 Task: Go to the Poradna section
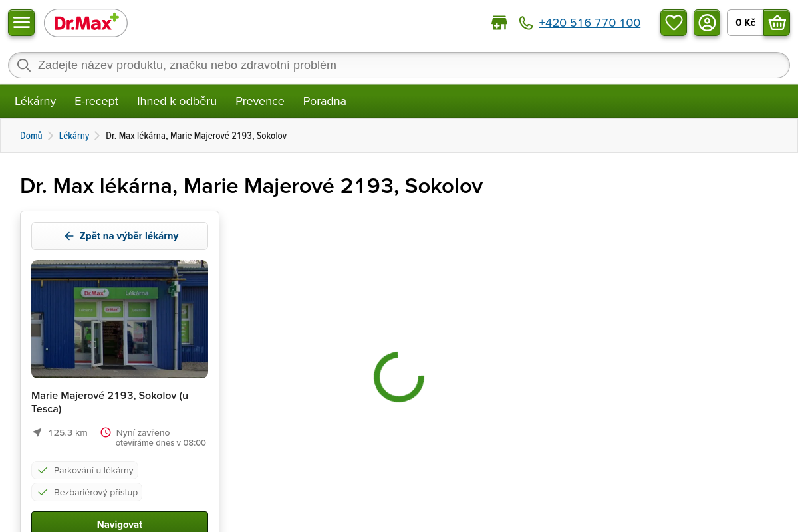[325, 101]
